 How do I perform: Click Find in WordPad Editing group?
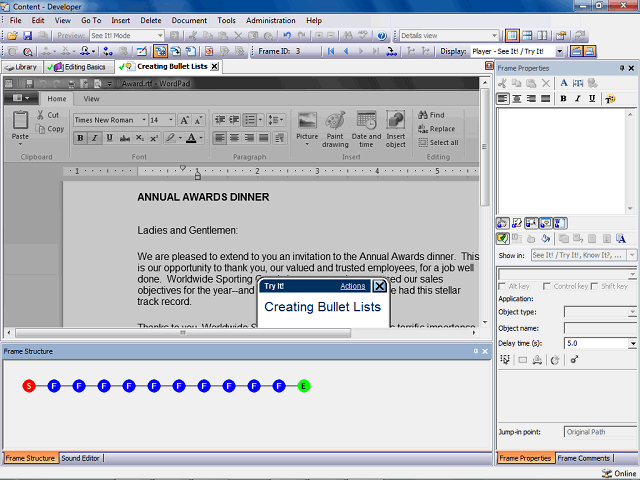pos(431,115)
